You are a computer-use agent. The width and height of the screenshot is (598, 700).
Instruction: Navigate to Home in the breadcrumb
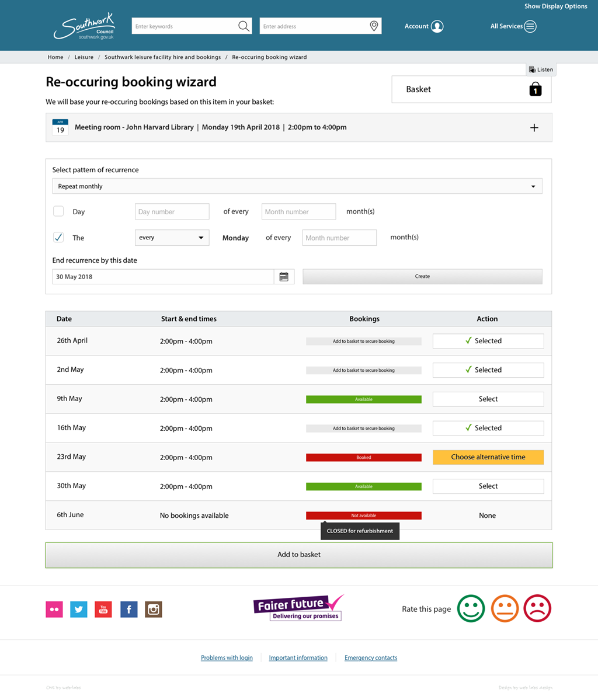point(55,57)
